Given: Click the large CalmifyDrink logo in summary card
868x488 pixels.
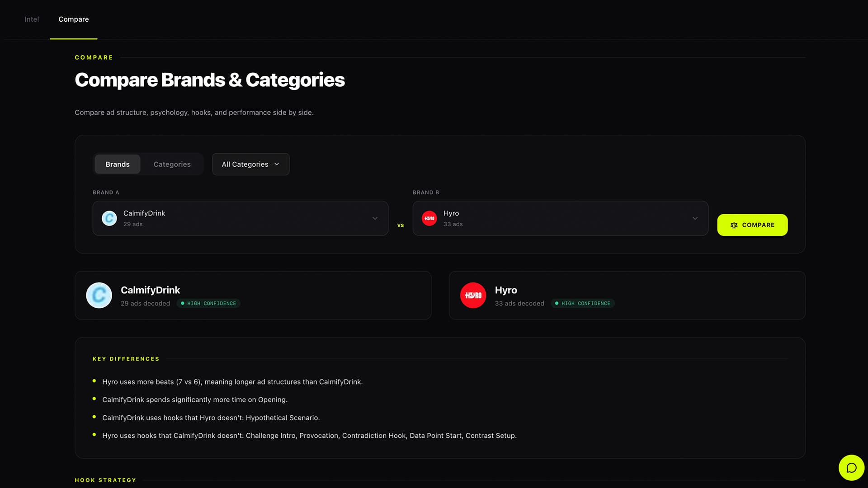Looking at the screenshot, I should point(99,296).
